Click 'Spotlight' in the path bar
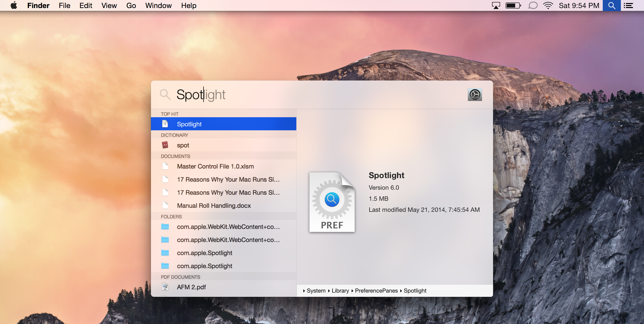 click(x=415, y=291)
